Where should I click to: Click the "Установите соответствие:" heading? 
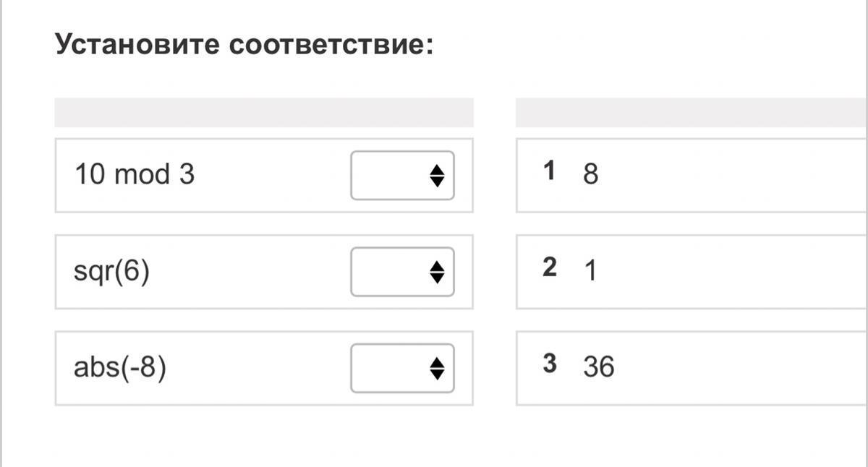point(244,46)
